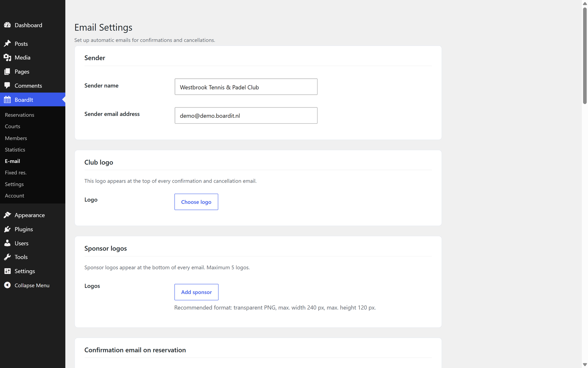Open the Dashboard menu label
Screen dimensions: 588x368
pyautogui.click(x=28, y=25)
